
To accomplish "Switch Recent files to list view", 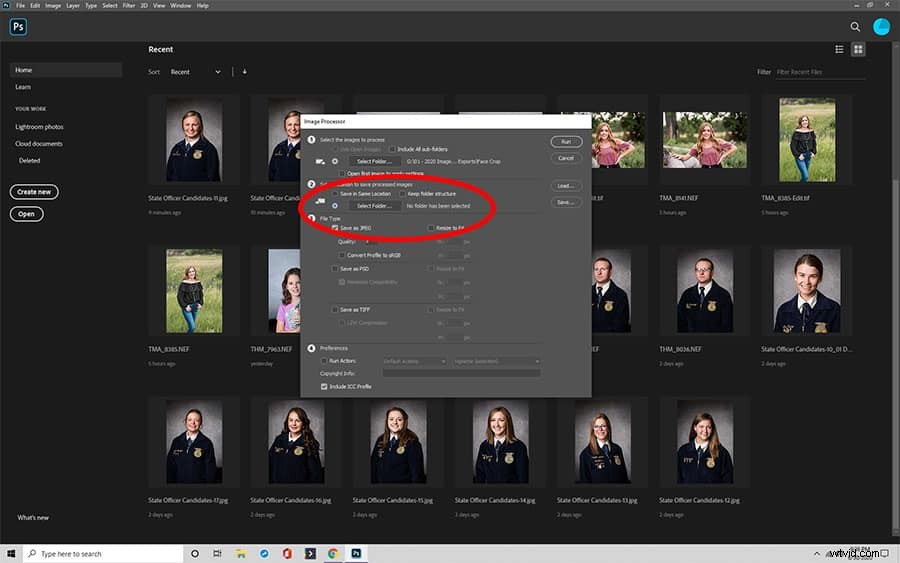I will pos(839,49).
